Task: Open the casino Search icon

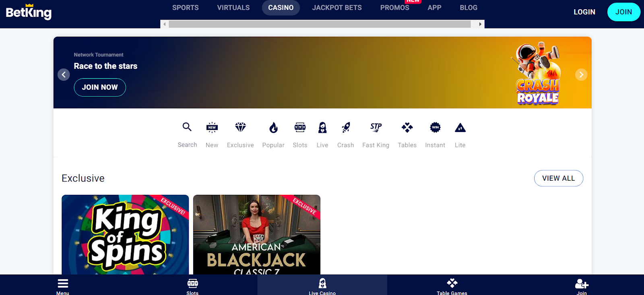Action: (x=187, y=127)
